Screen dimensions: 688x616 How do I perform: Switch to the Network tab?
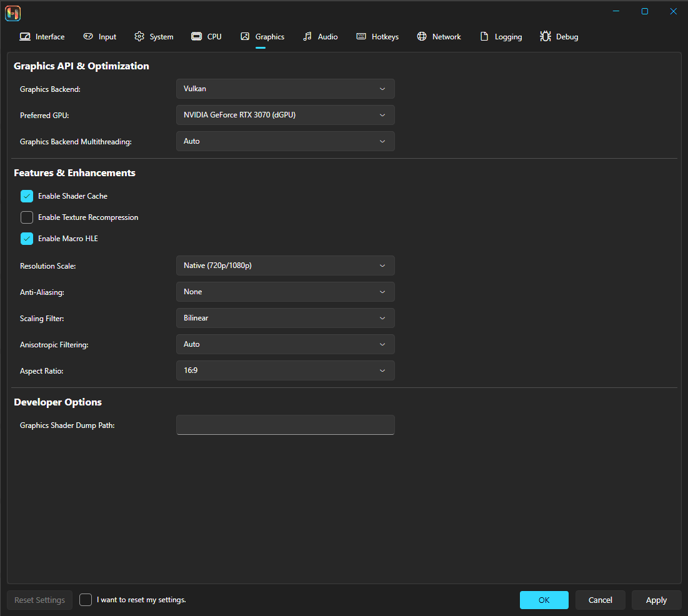439,37
